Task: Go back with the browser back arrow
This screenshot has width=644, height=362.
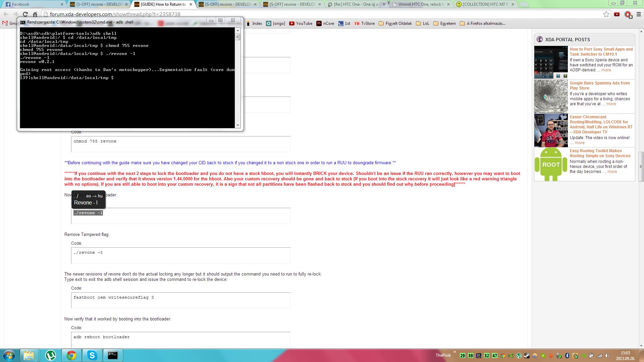Action: click(6, 14)
